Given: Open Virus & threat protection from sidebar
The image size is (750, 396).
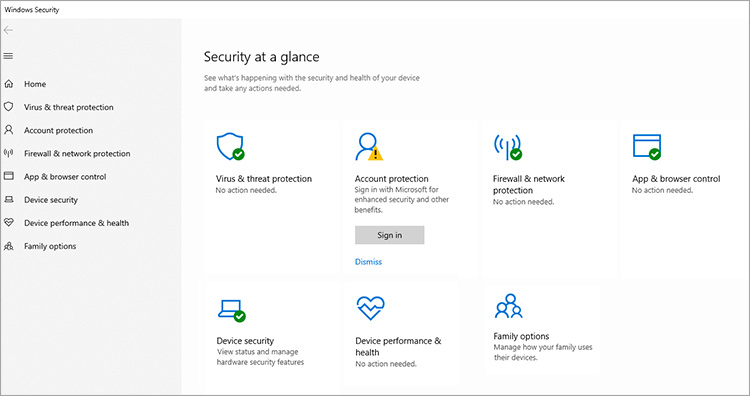Looking at the screenshot, I should [69, 107].
